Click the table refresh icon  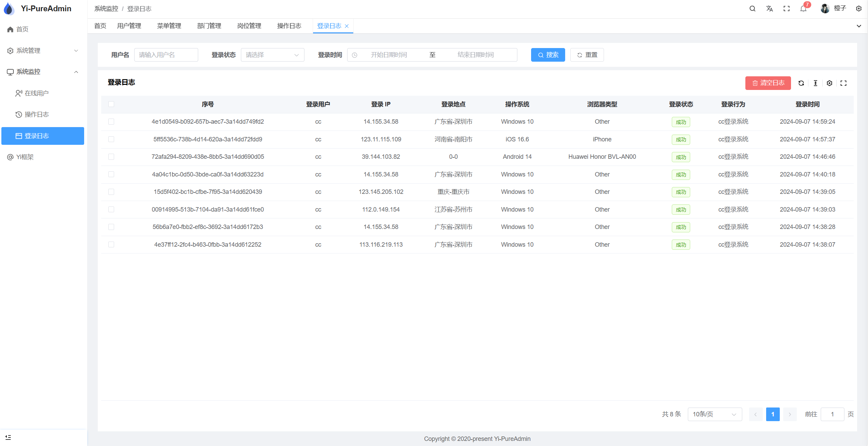point(801,83)
